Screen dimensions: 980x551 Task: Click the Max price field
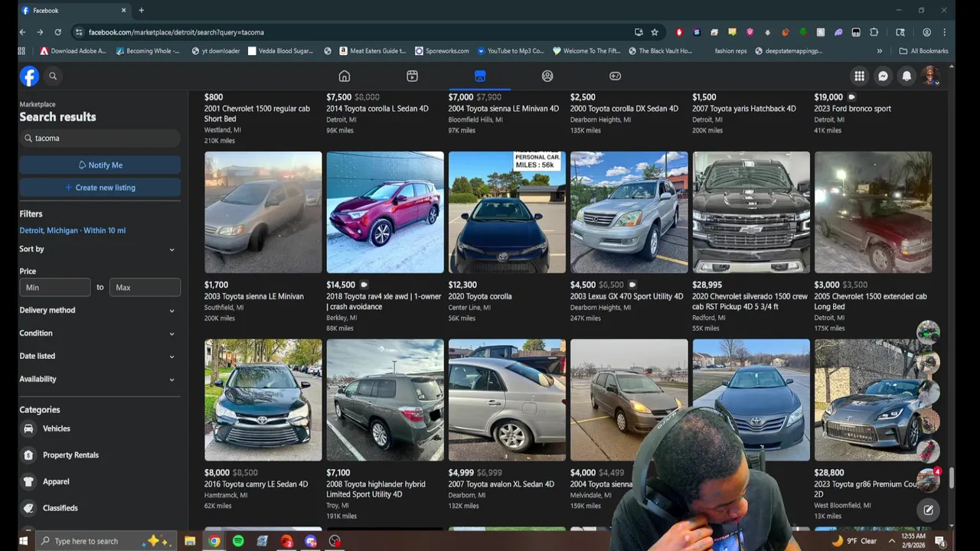[145, 287]
